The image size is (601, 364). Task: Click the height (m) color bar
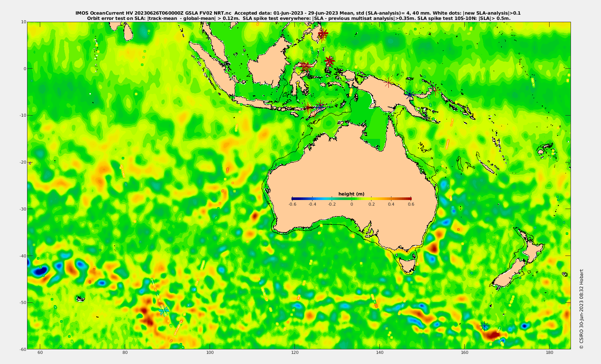tap(352, 199)
